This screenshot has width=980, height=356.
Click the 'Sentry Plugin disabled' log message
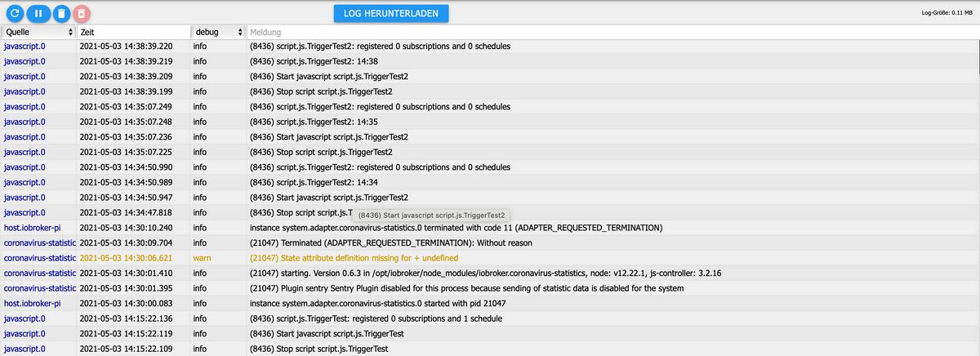(x=466, y=288)
